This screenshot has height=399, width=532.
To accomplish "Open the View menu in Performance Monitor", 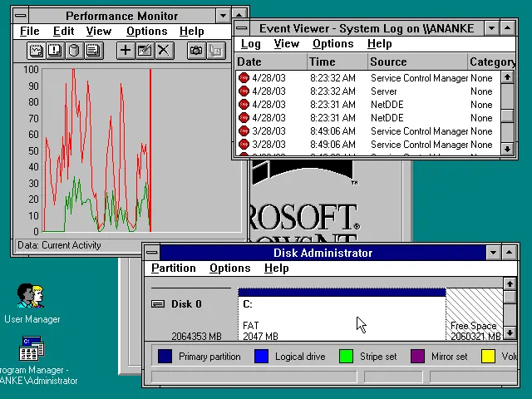I will click(98, 32).
